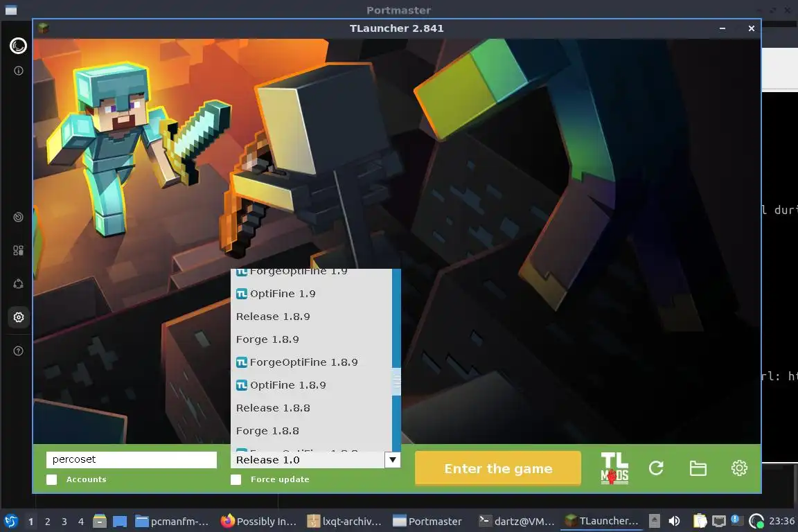The height and width of the screenshot is (532, 798).
Task: Select Release 1.8.9 from version list
Action: (312, 317)
